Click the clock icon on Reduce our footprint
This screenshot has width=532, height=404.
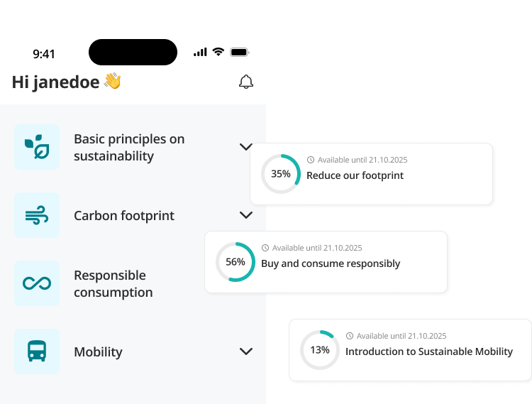[x=311, y=160]
